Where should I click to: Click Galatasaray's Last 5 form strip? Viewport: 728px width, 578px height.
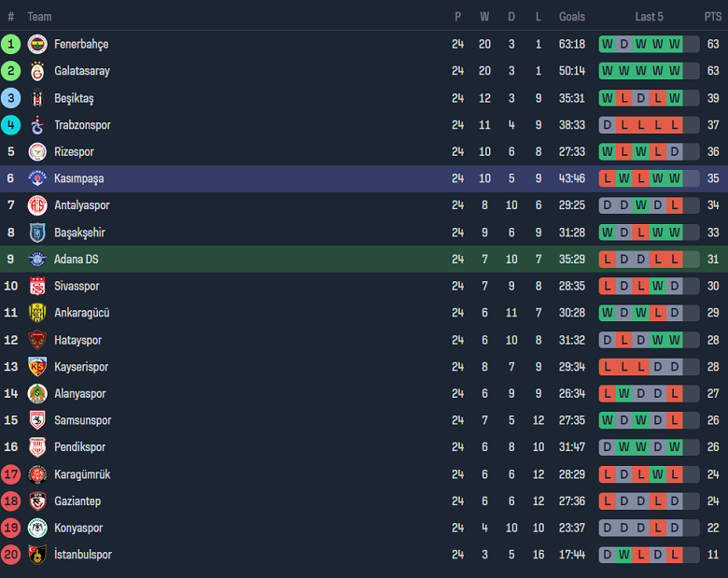click(649, 71)
